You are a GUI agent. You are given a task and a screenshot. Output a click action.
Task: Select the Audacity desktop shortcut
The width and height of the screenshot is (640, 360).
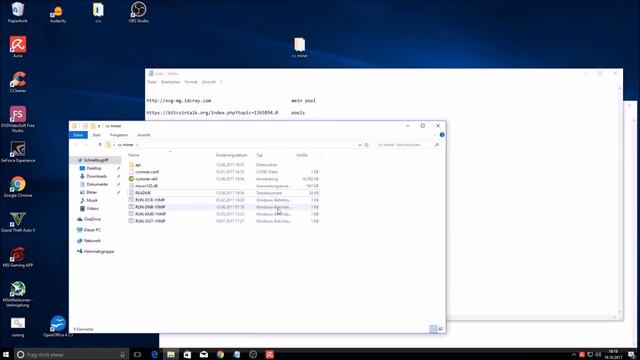(x=58, y=13)
